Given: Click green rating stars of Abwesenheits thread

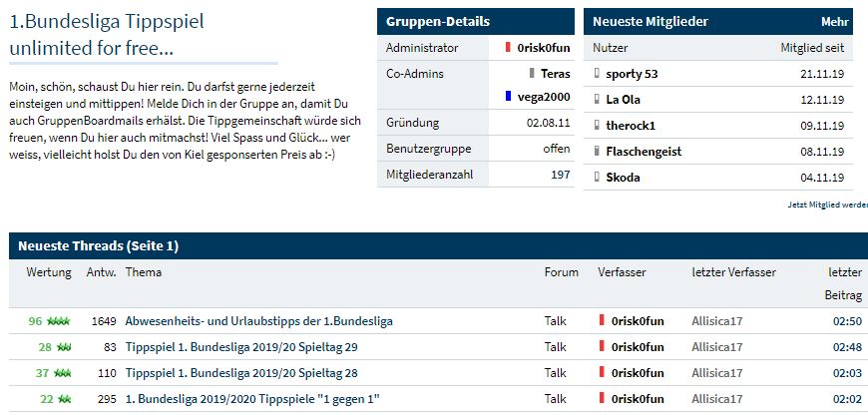Looking at the screenshot, I should (x=58, y=321).
